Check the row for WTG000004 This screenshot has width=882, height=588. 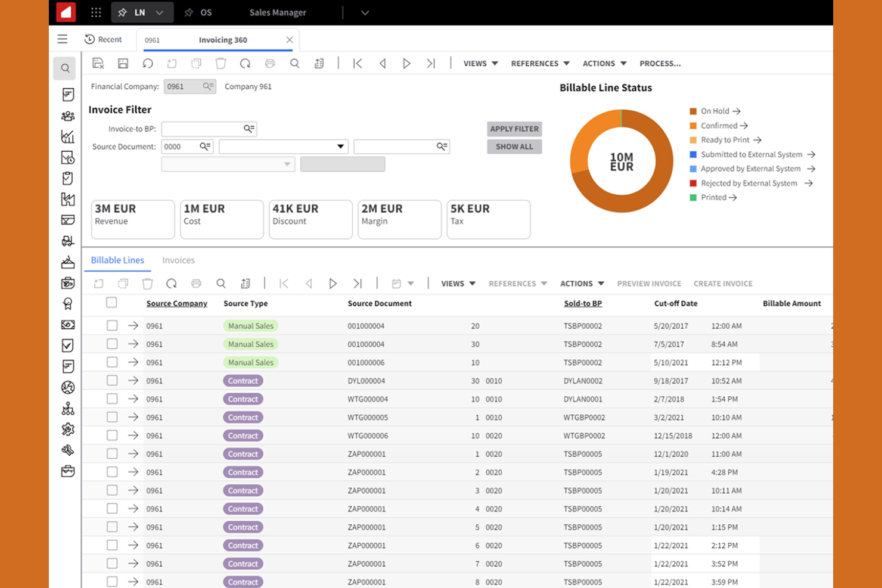[x=112, y=399]
